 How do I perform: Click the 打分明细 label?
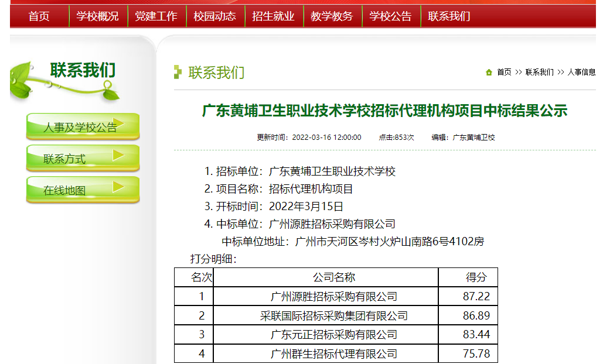[x=213, y=259]
